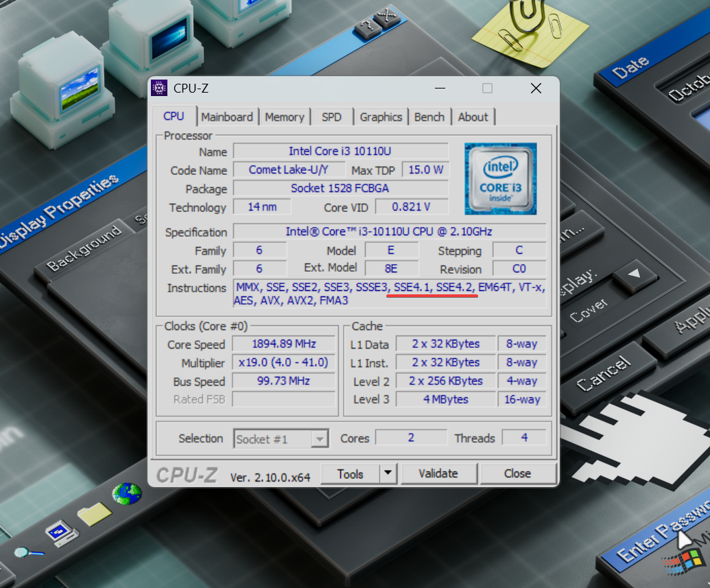Click the grayed Rated FSB field

pos(283,399)
